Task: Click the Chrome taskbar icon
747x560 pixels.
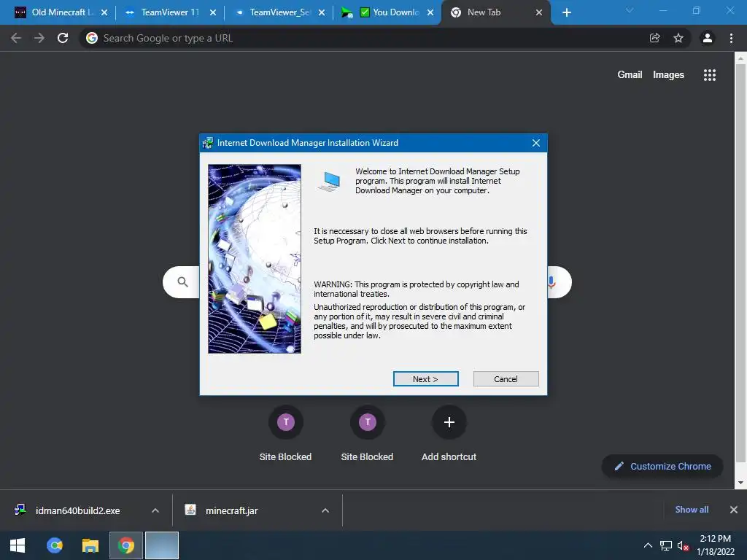Action: [126, 545]
